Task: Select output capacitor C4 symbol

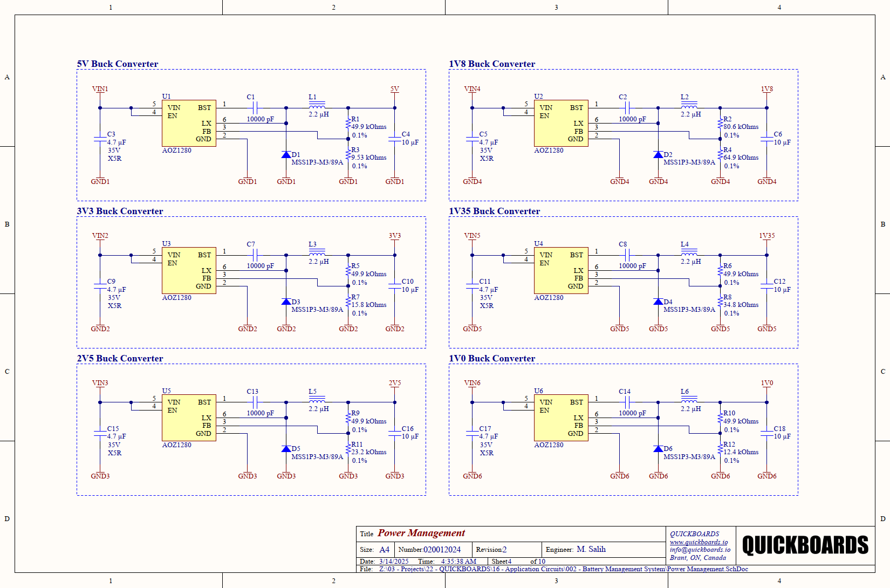Action: click(395, 140)
